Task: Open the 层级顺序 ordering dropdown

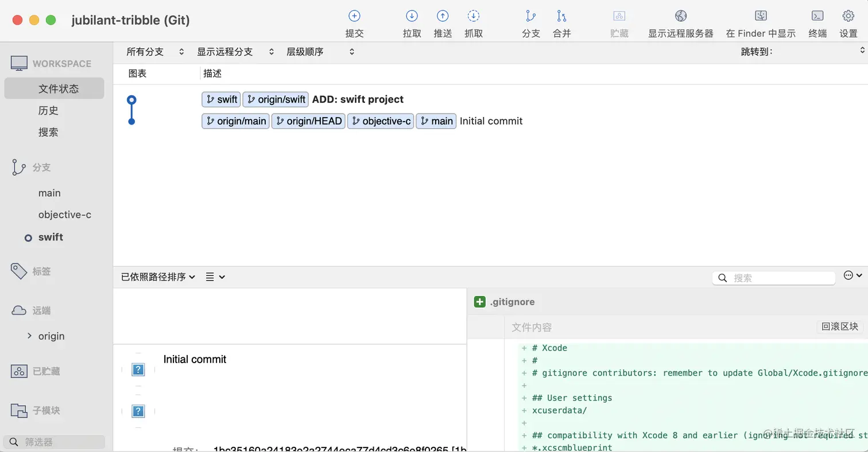Action: pos(320,52)
